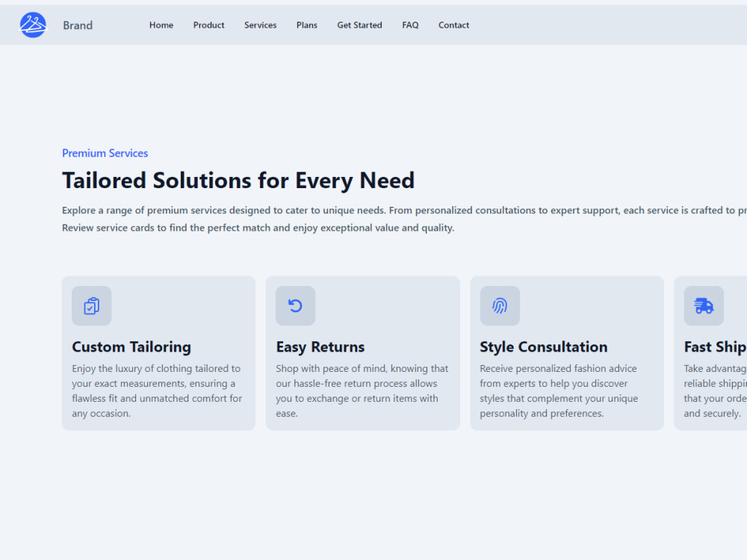
Task: Select the Style Consultation card title
Action: pyautogui.click(x=544, y=346)
